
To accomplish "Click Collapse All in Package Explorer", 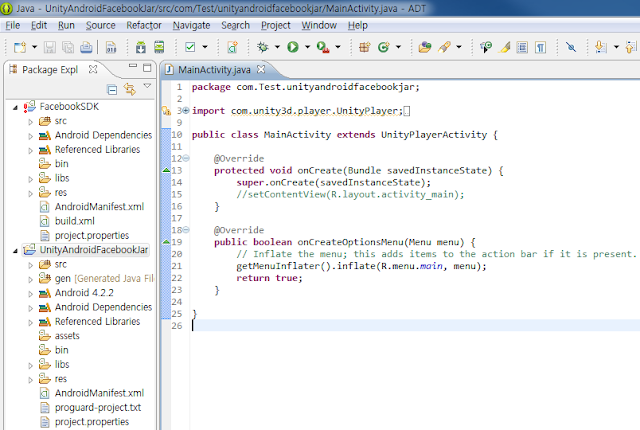I will click(x=112, y=89).
